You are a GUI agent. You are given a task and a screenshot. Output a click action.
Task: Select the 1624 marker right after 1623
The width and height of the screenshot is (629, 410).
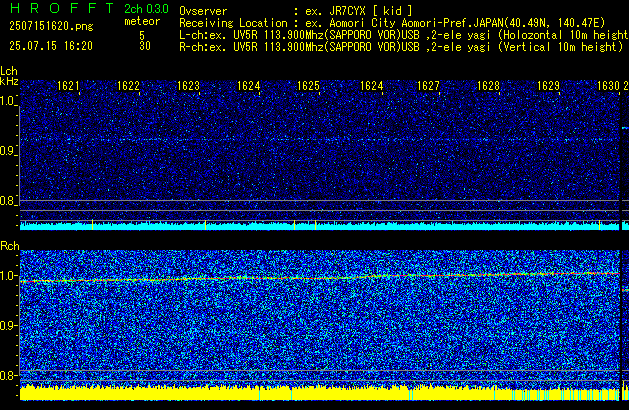[249, 86]
